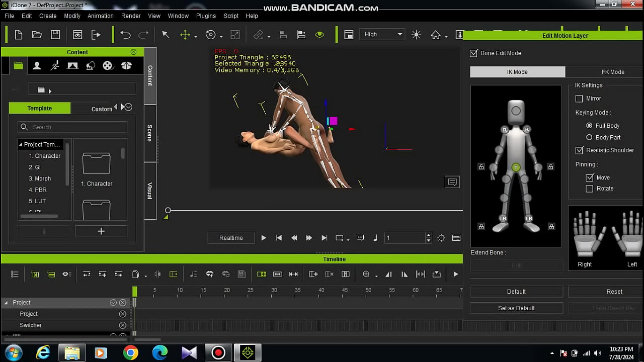Uncheck the Bone Edit Mode checkbox
Screen dimensions: 644x362
click(x=473, y=53)
